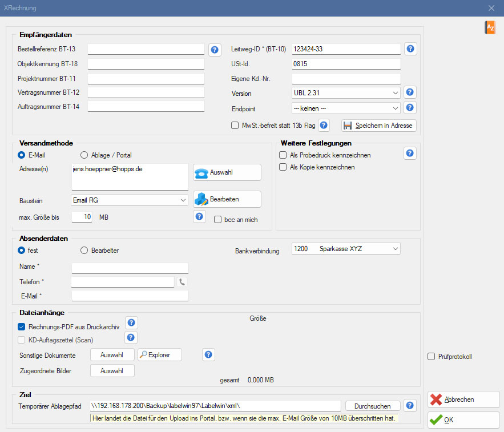The width and height of the screenshot is (504, 432).
Task: Click the Speichern in Adresse button
Action: tap(378, 126)
